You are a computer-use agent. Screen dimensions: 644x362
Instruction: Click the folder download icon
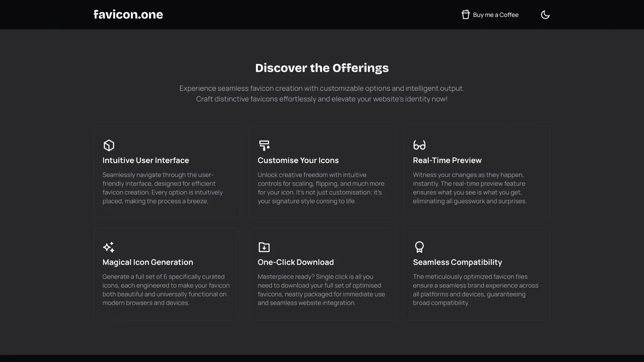point(264,247)
